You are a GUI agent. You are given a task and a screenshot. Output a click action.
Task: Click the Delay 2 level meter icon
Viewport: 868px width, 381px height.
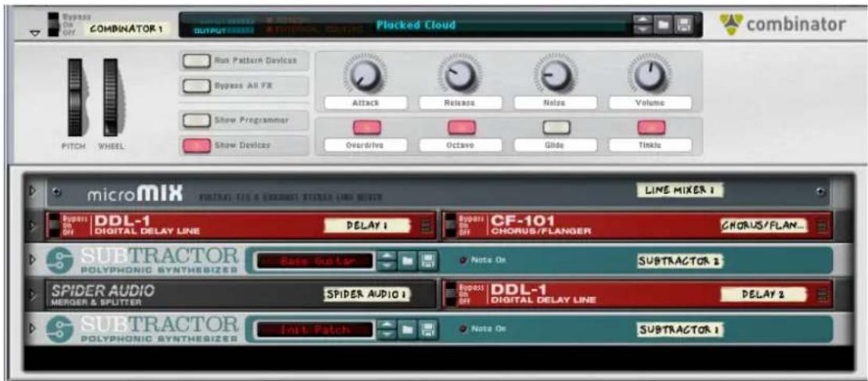pos(822,295)
